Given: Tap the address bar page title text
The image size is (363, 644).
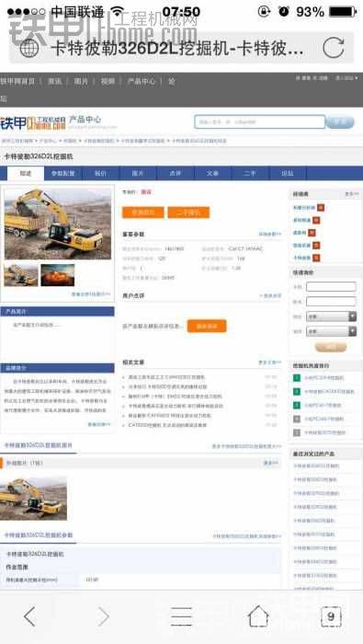Looking at the screenshot, I should (x=177, y=49).
